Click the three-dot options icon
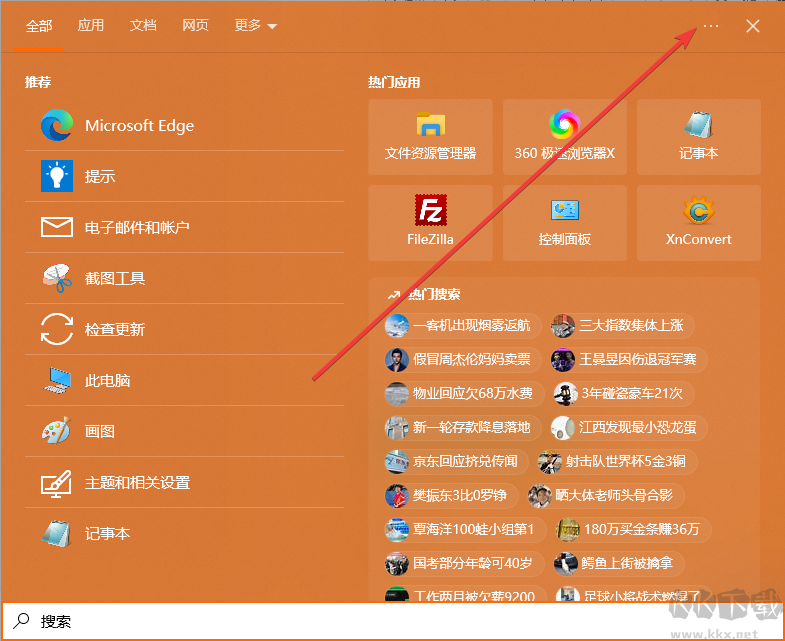 pos(711,26)
